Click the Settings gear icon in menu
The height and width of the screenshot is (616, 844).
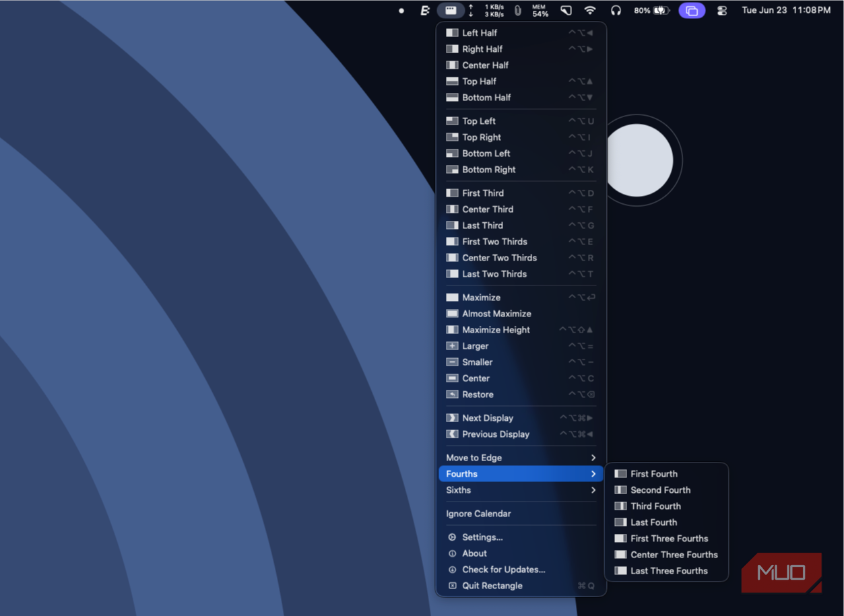tap(452, 537)
